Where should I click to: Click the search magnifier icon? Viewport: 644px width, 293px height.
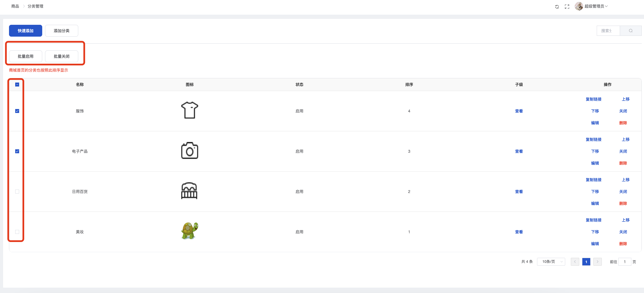coord(630,31)
